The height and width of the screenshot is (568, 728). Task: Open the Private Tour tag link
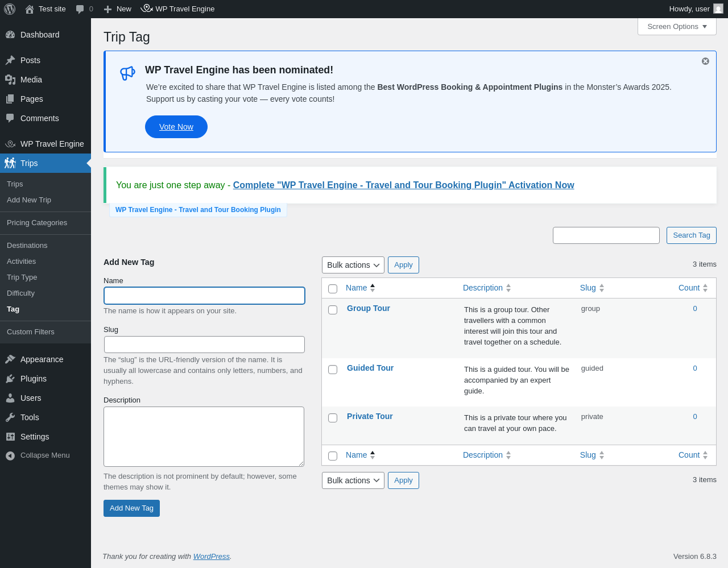point(370,417)
